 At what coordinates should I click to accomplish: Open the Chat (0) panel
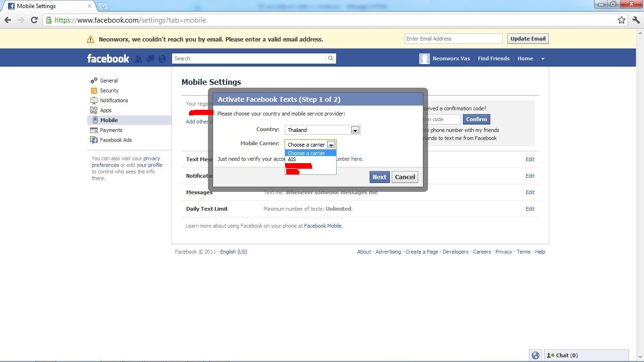tap(586, 355)
